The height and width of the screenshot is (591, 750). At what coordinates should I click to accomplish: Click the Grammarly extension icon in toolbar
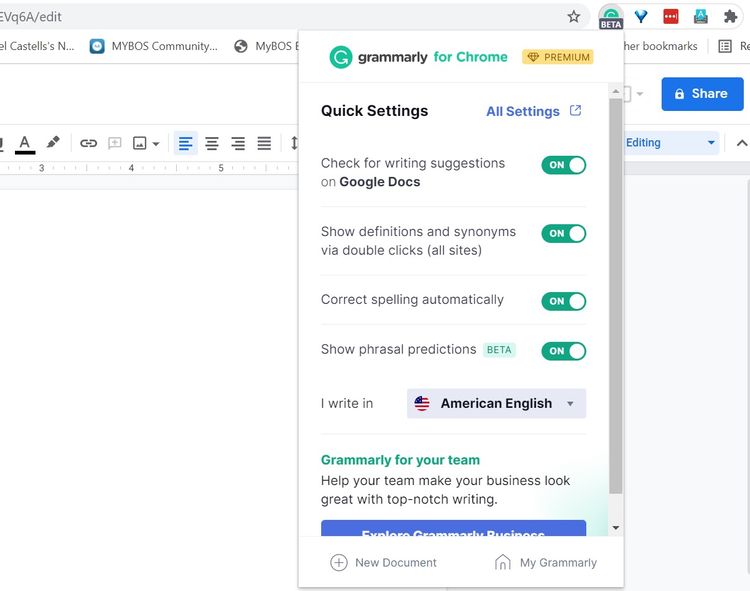(610, 17)
